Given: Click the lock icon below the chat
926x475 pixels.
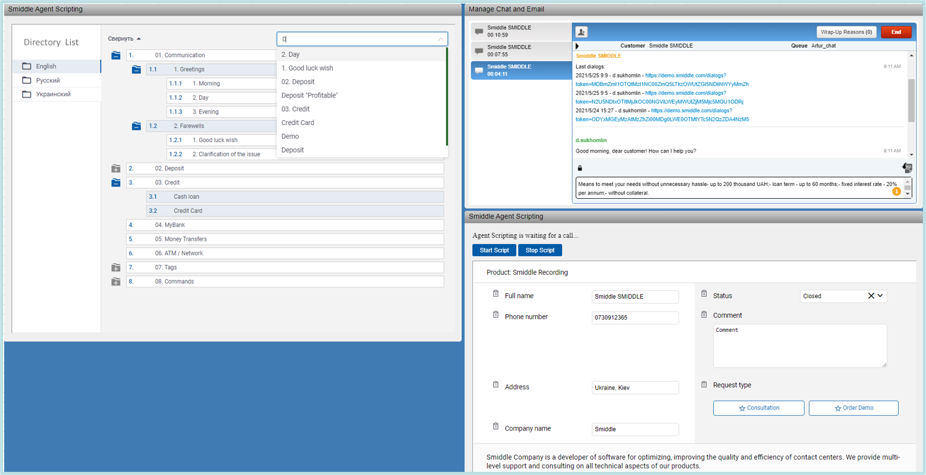Looking at the screenshot, I should [x=580, y=168].
